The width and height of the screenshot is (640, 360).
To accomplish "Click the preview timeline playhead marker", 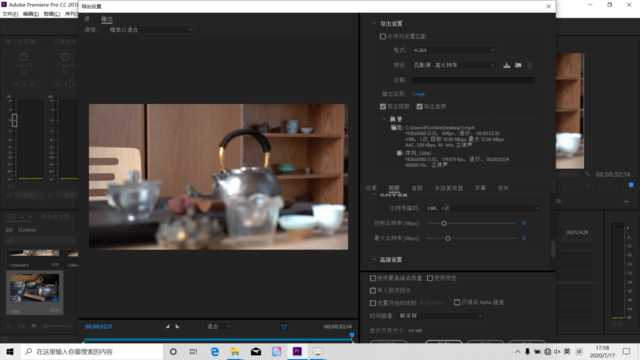I will [351, 335].
